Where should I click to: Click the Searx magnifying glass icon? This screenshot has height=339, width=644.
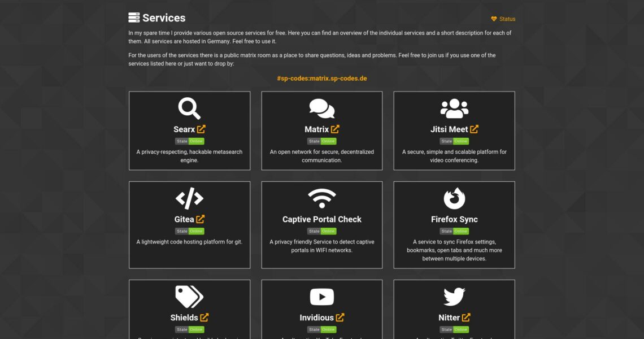tap(189, 108)
